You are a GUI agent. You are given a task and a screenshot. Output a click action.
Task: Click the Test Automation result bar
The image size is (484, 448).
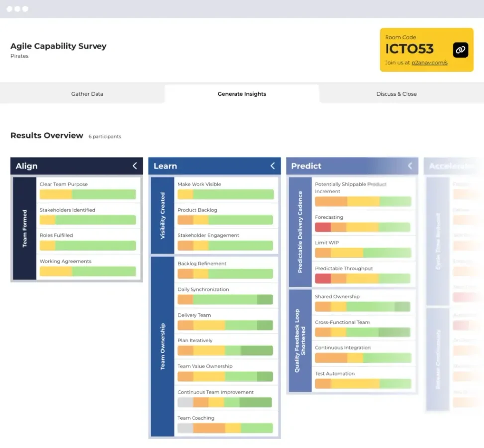(363, 384)
